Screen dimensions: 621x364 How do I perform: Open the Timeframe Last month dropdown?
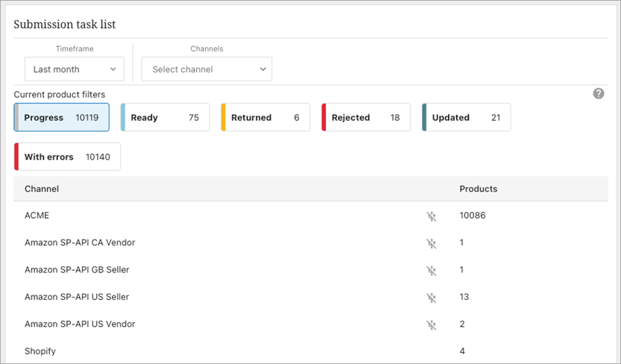point(74,69)
